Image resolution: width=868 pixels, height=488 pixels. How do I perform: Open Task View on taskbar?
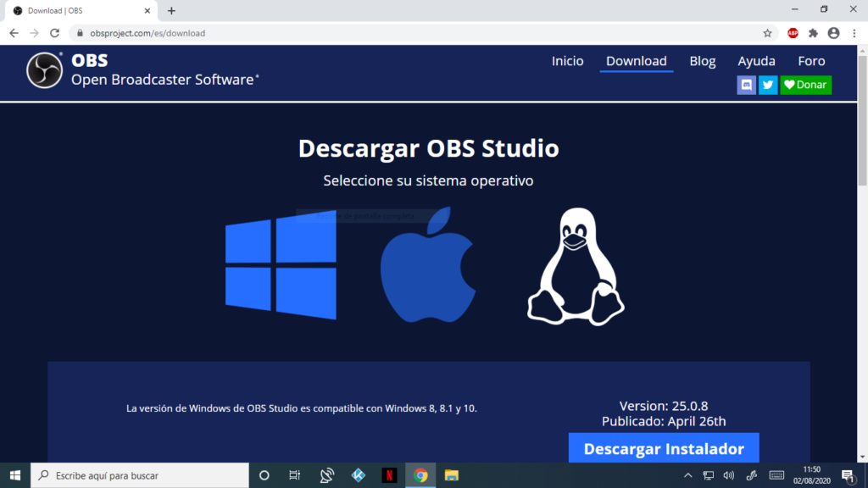pos(294,475)
